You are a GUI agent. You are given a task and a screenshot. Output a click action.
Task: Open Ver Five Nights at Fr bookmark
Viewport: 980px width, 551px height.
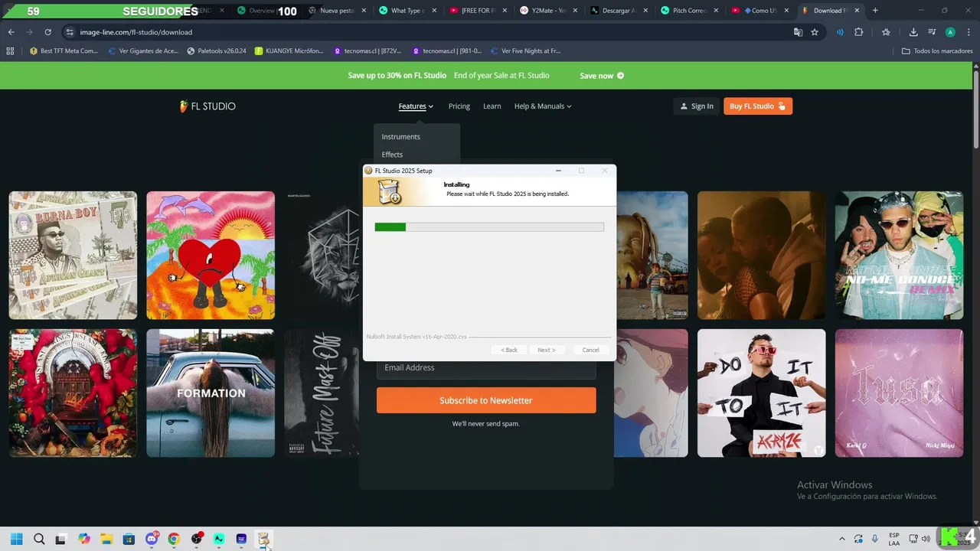coord(525,51)
